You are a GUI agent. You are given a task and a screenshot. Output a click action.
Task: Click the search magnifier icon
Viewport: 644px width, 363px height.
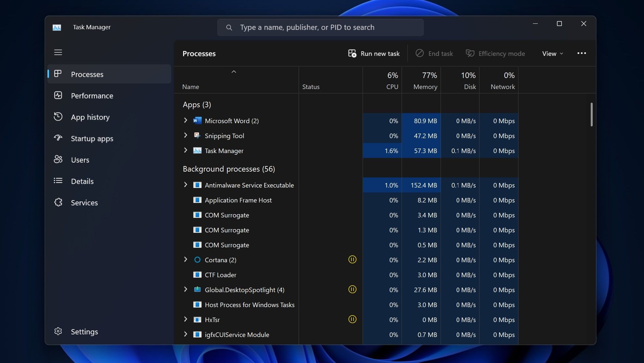tap(229, 28)
